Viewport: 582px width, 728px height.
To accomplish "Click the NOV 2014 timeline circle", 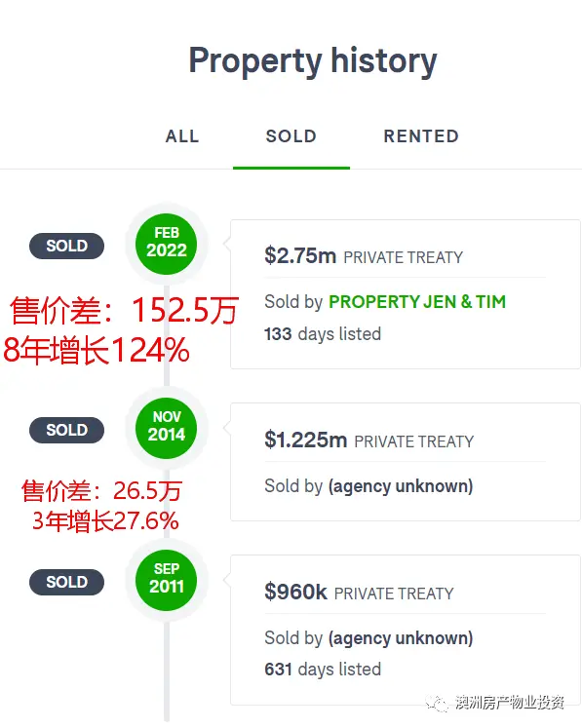I will pyautogui.click(x=167, y=428).
